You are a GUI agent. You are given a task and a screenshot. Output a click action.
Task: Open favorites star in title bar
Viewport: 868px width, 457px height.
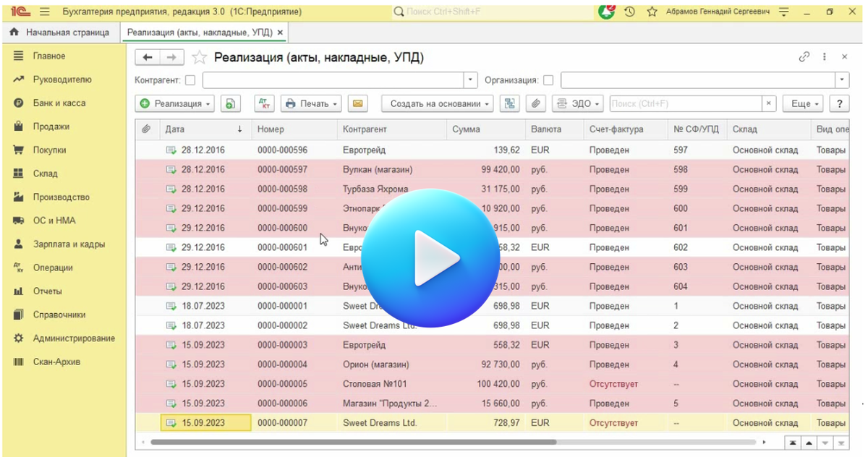point(652,12)
